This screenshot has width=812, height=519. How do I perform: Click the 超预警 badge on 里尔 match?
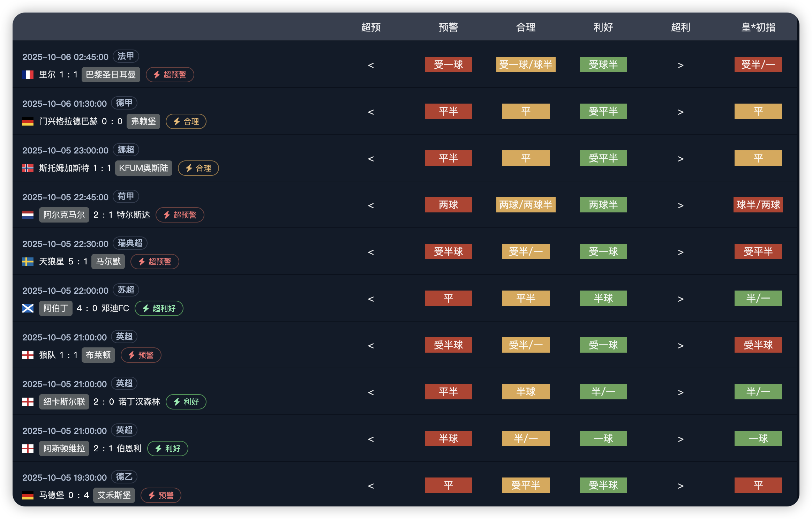pyautogui.click(x=170, y=75)
